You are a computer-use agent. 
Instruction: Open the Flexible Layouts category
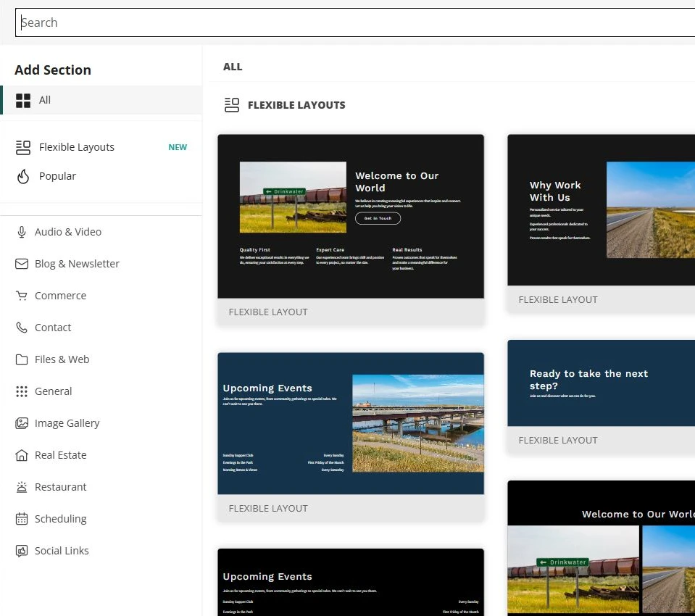click(x=101, y=147)
